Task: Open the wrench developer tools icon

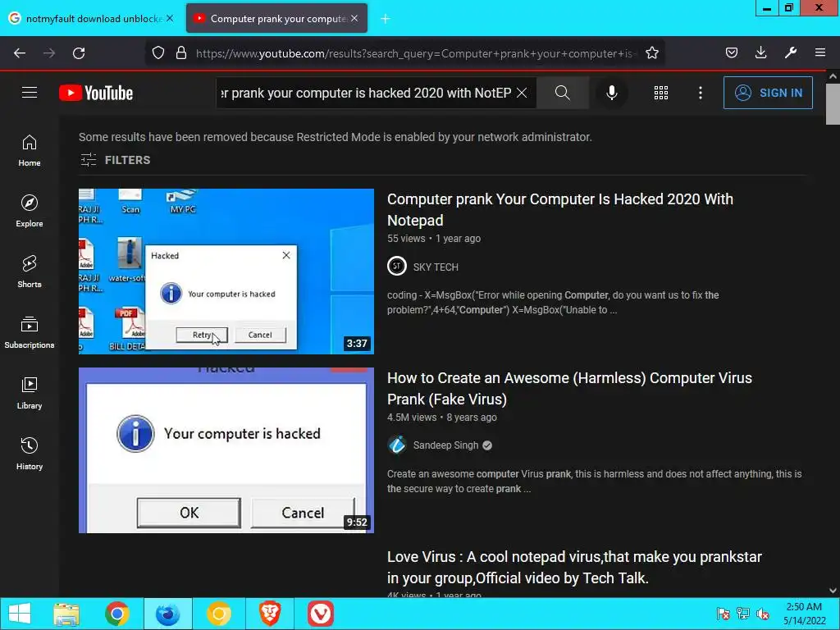Action: tap(791, 53)
